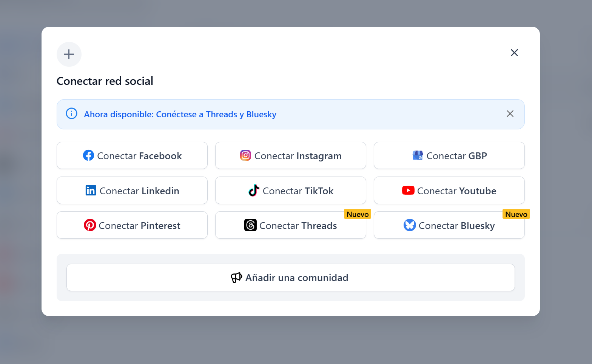
Task: Close the Conectar red social dialog
Action: [x=514, y=53]
